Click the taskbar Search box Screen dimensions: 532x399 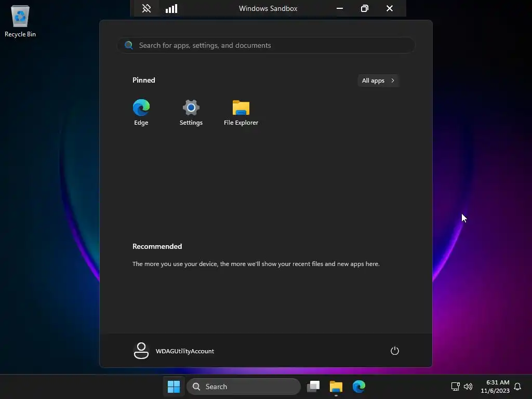tap(244, 387)
